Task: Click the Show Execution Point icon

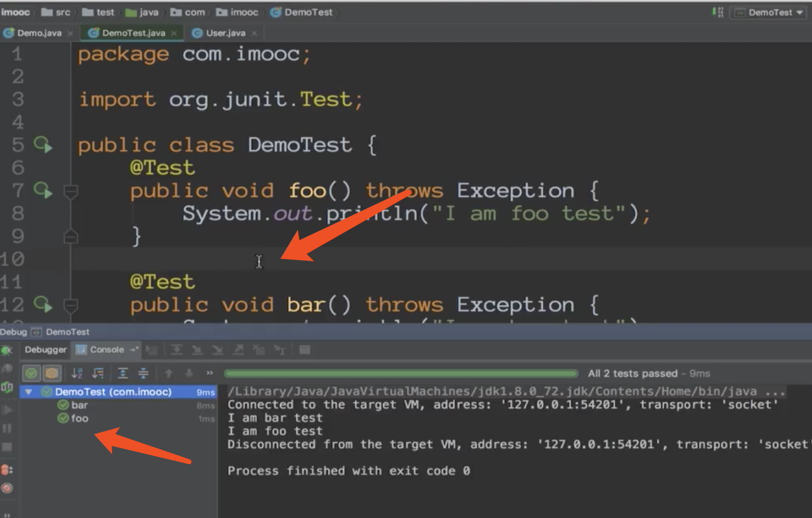Action: click(x=151, y=350)
